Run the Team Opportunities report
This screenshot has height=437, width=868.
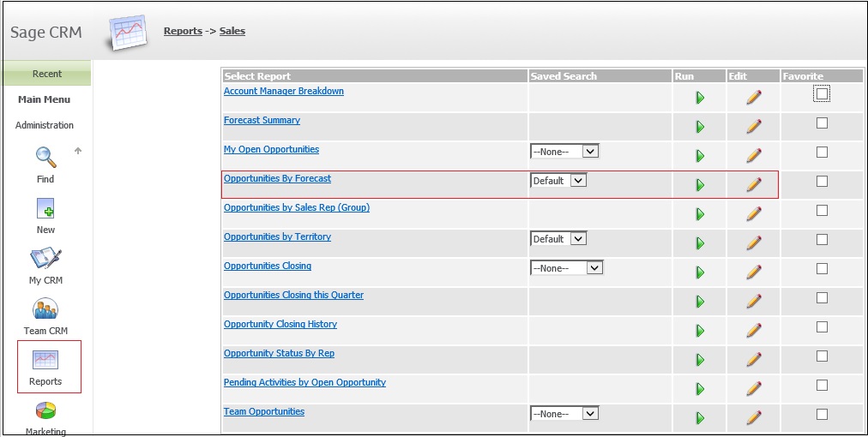700,417
